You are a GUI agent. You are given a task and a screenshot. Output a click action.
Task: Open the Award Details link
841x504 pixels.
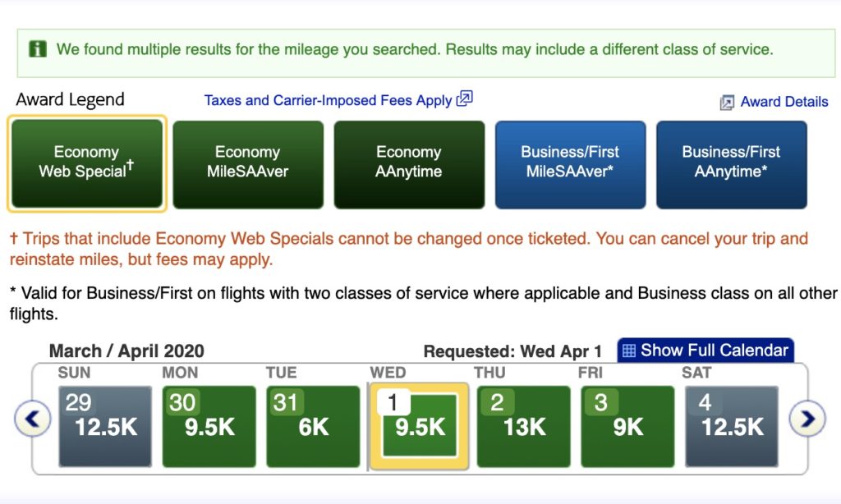[784, 102]
